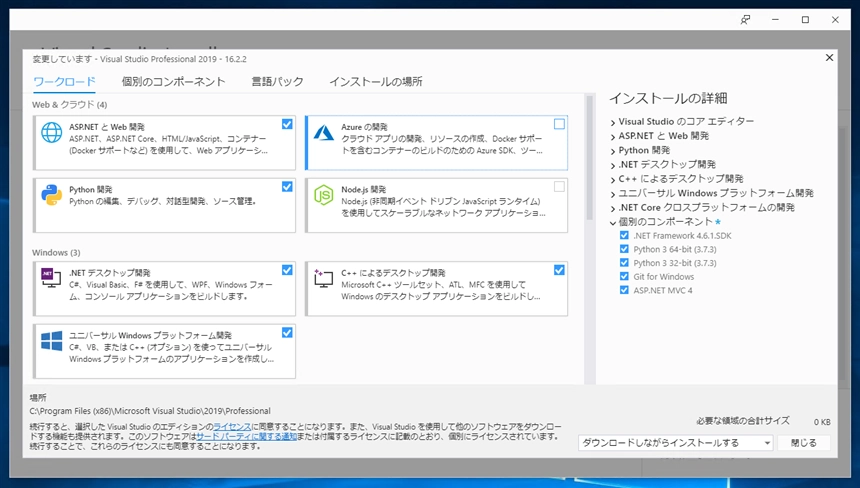Expand ユニバーサル Windows プラットフォーム開発 details
This screenshot has height=488, width=860.
coord(613,194)
